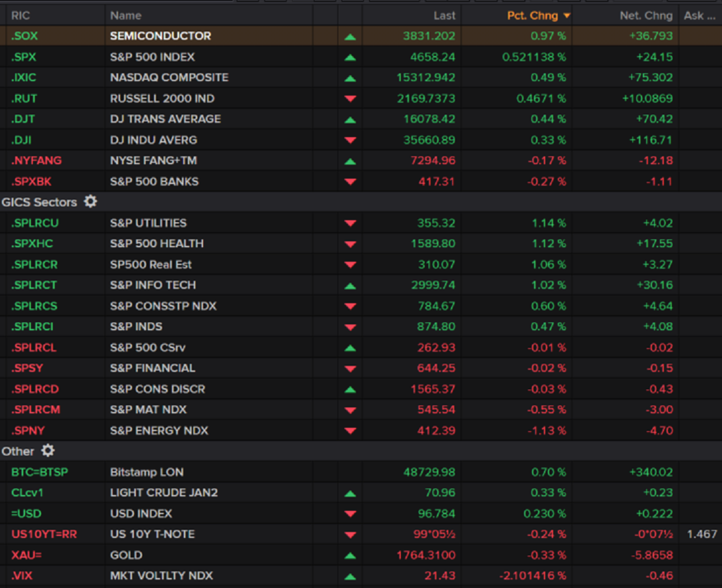Click the green up arrow on SEMICONDUCTOR row

click(x=350, y=36)
